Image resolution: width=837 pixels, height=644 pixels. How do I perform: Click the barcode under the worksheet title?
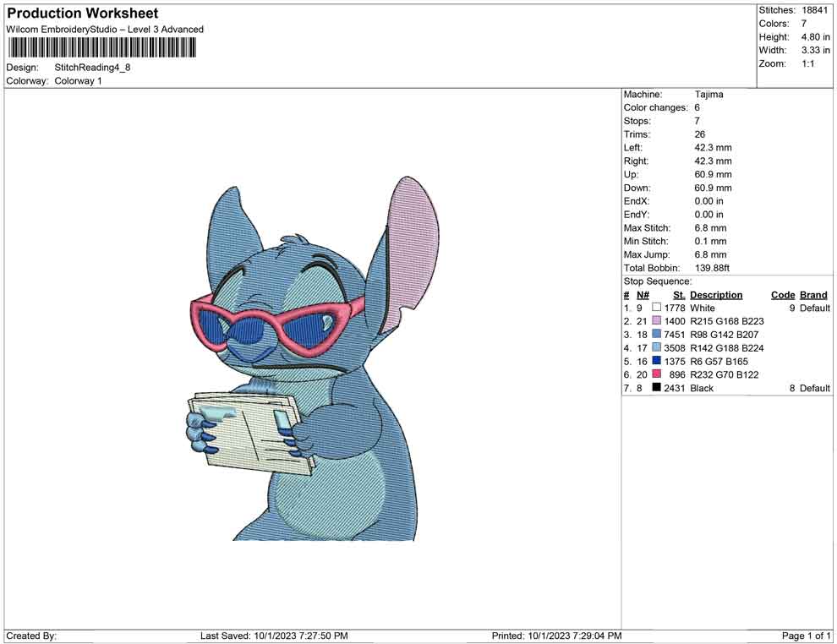tap(101, 48)
